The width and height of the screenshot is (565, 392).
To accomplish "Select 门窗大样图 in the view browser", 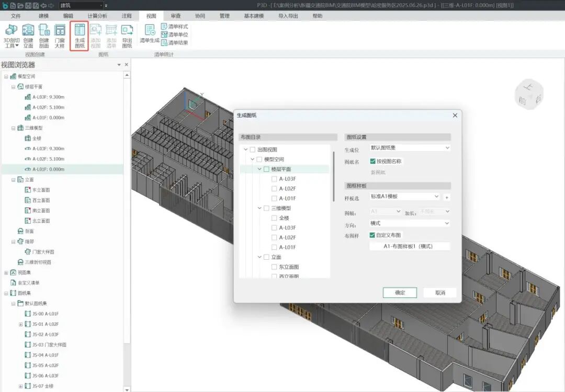I will 39,251.
